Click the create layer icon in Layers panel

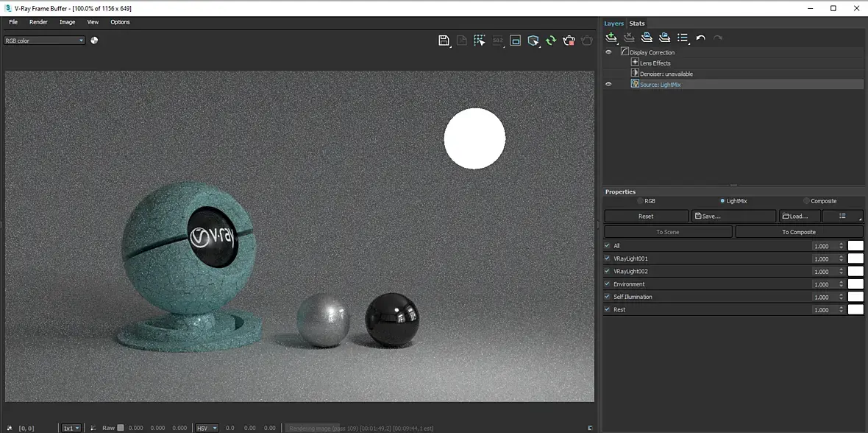[611, 38]
